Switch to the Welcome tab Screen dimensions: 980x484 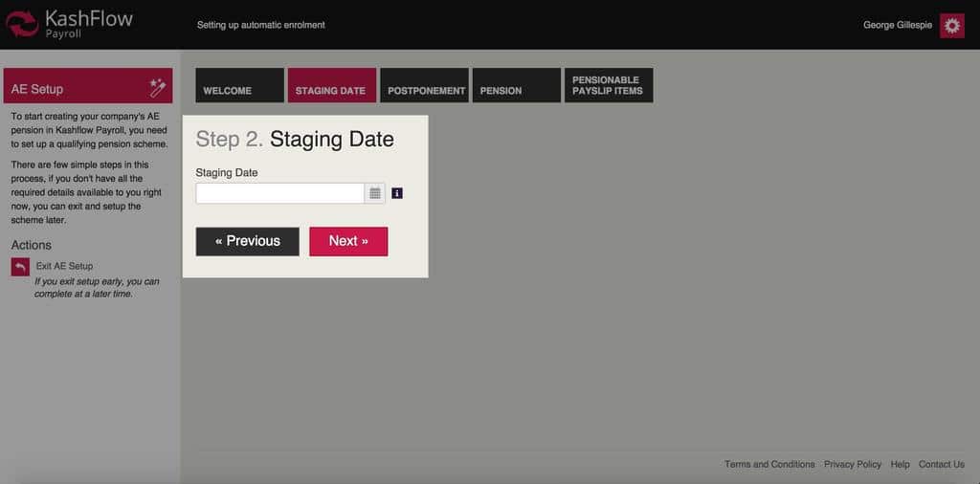click(239, 85)
